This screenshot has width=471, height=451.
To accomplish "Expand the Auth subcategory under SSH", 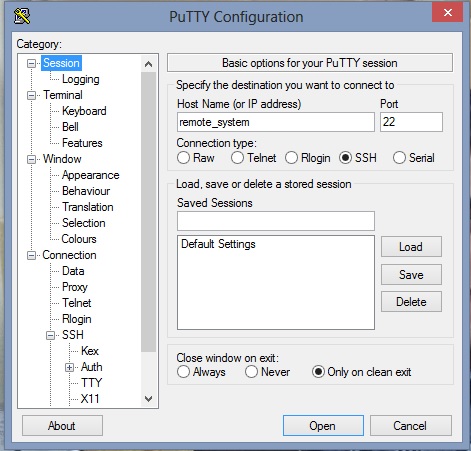I will point(69,367).
